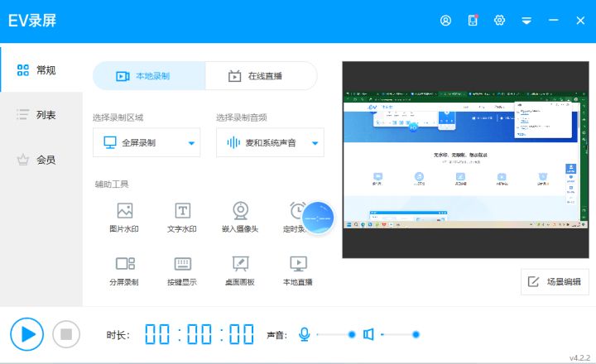Image resolution: width=596 pixels, height=364 pixels.
Task: Open the mobile device icon with red dot
Action: click(x=473, y=20)
